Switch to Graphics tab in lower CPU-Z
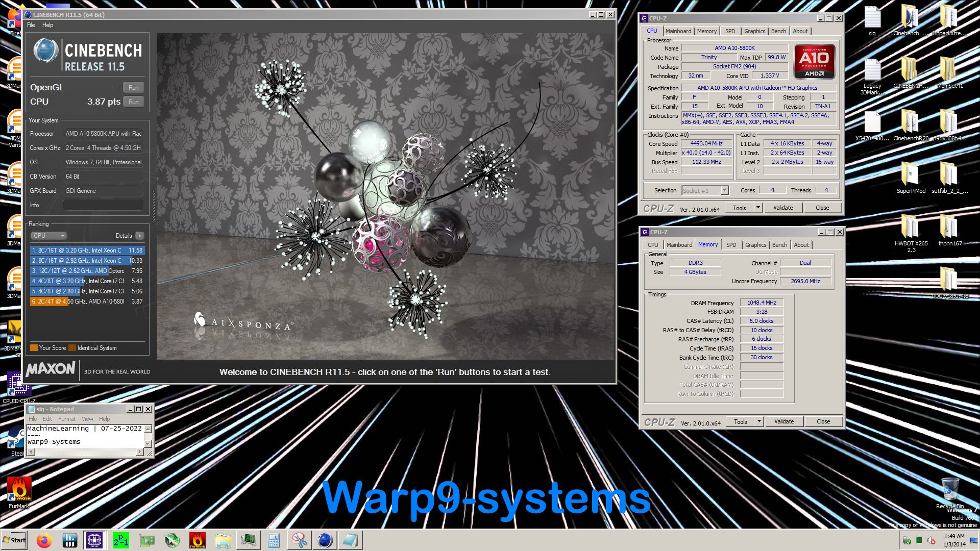Screen dimensions: 980x551 coord(756,245)
